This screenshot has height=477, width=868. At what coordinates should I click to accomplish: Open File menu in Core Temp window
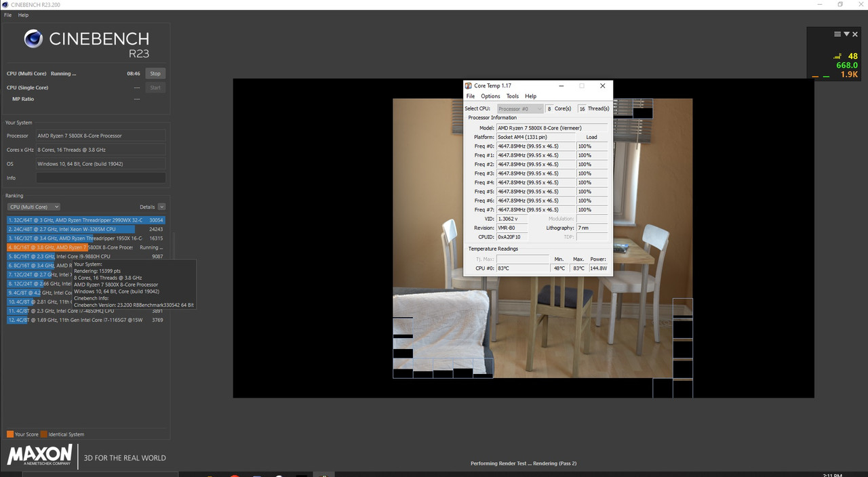coord(471,96)
